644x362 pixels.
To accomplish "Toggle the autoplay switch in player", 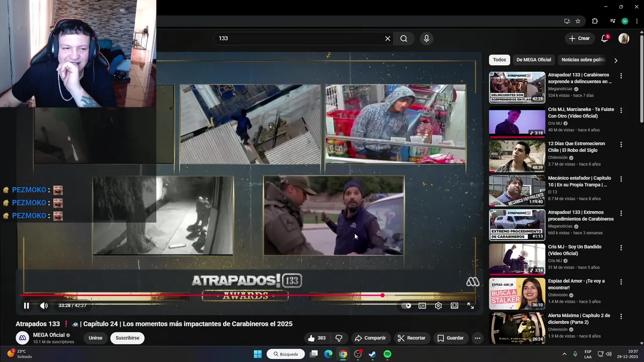I will (406, 306).
